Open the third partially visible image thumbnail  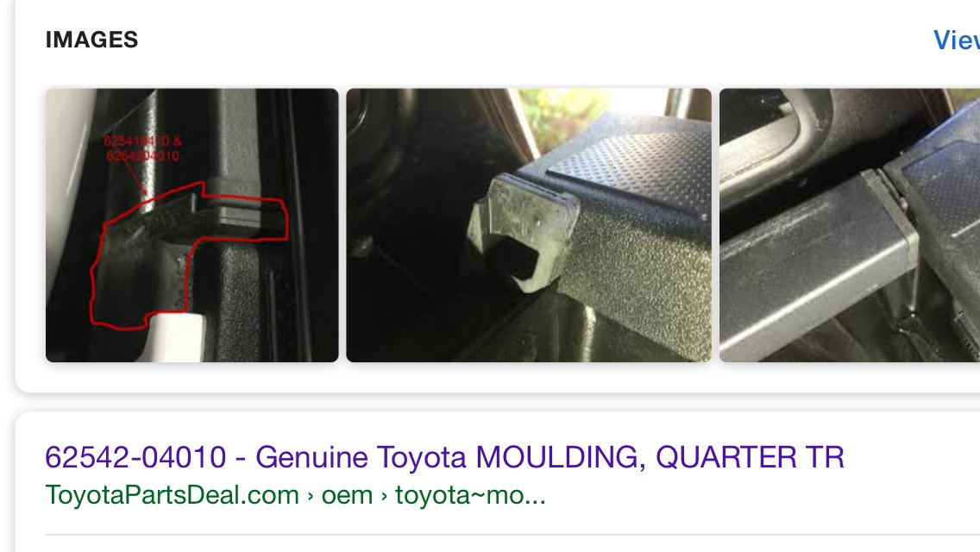(x=850, y=225)
